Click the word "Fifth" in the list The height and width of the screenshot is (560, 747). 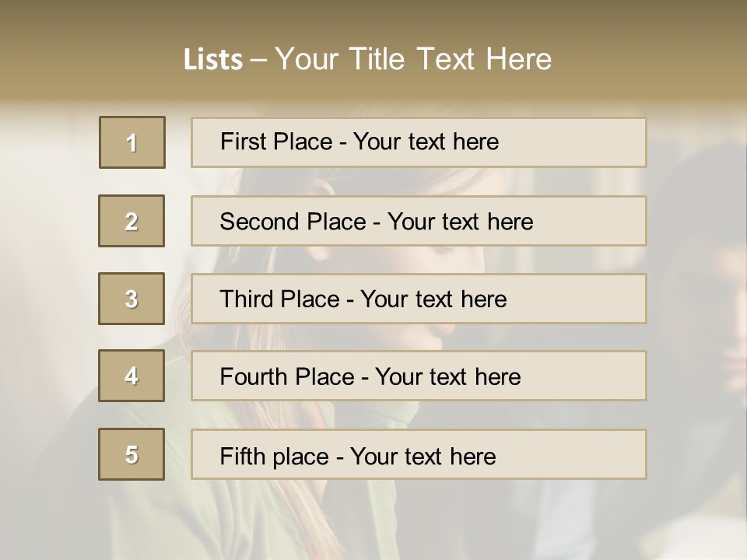242,456
